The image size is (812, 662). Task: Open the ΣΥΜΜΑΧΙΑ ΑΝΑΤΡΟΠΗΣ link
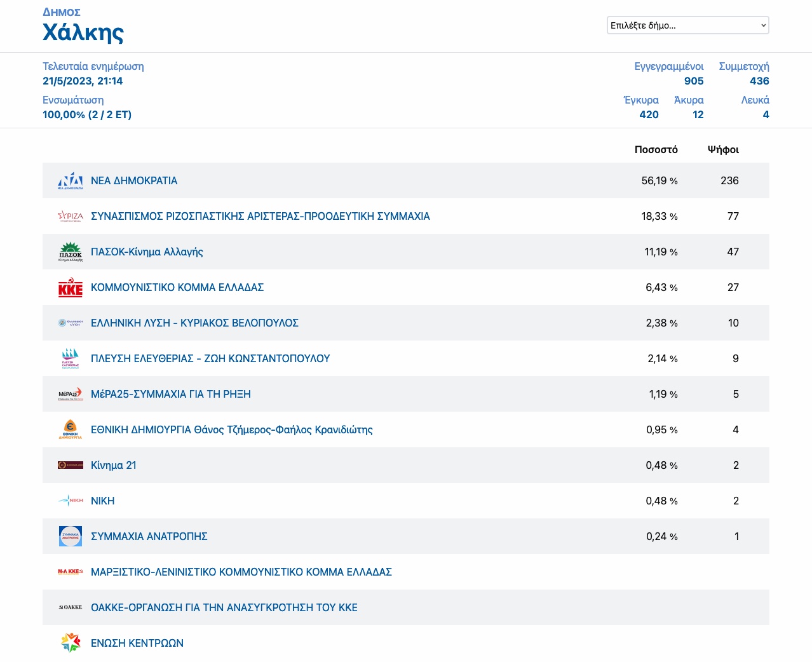(149, 536)
